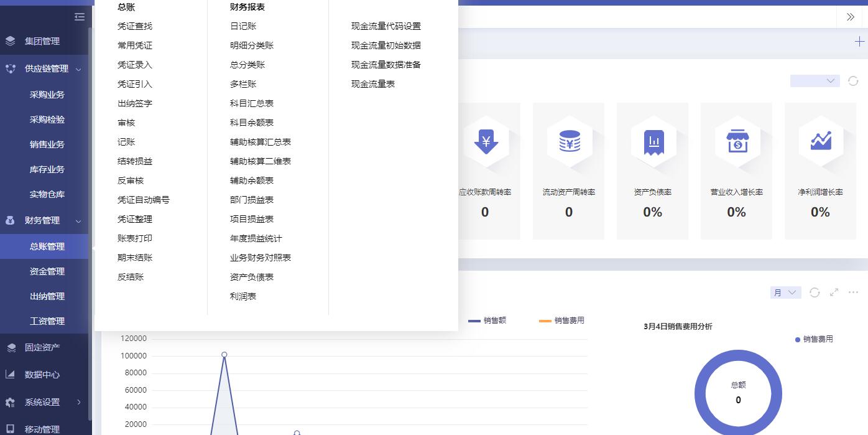
Task: Click the double-arrow expand icon at top right
Action: [850, 17]
